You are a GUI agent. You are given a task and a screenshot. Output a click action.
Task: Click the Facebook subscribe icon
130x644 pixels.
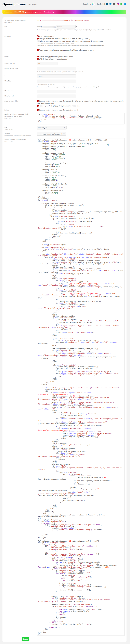pyautogui.click(x=107, y=4)
